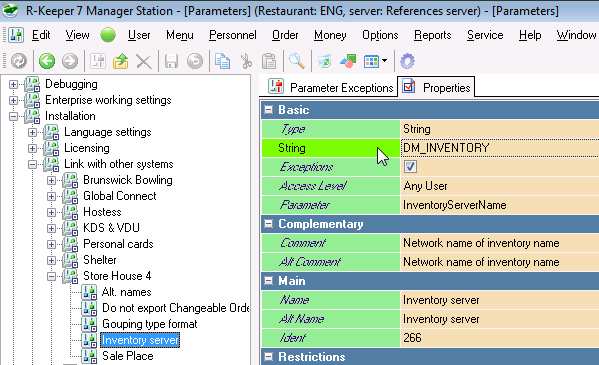Click the Debugging folder icon
This screenshot has width=599, height=365.
pyautogui.click(x=32, y=84)
